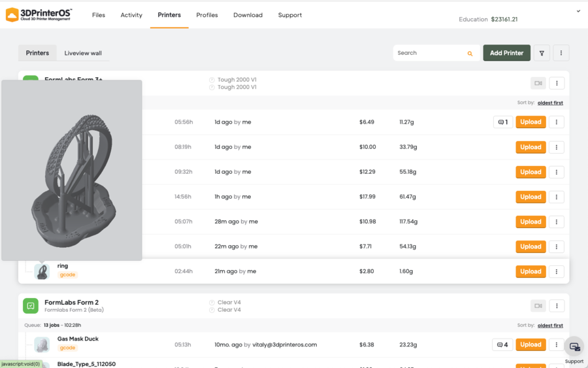Screen dimensions: 588x368
Task: Click the camera icon for FormLabs Form 3+
Action: [x=538, y=83]
